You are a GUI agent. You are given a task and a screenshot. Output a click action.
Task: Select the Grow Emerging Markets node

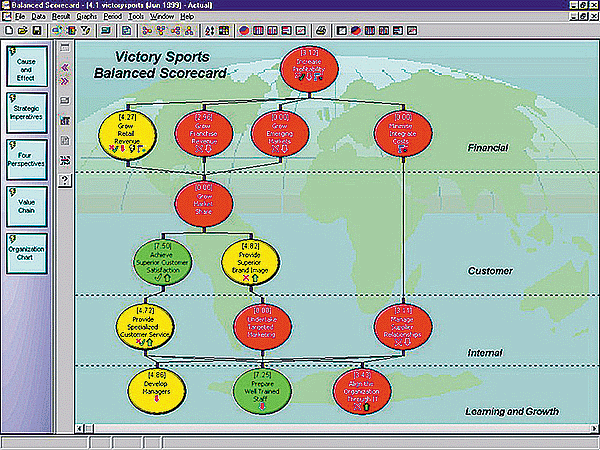pyautogui.click(x=280, y=134)
